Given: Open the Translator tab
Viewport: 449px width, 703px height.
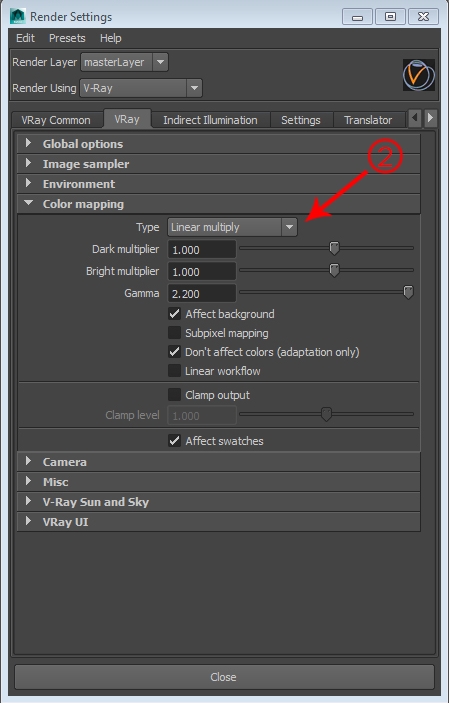Looking at the screenshot, I should [368, 120].
